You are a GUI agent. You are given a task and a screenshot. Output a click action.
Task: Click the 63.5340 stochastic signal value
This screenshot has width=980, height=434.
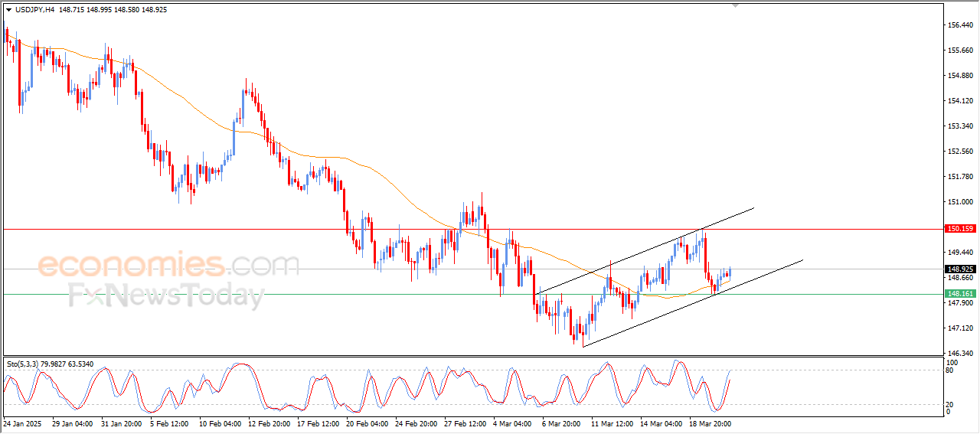[82, 364]
